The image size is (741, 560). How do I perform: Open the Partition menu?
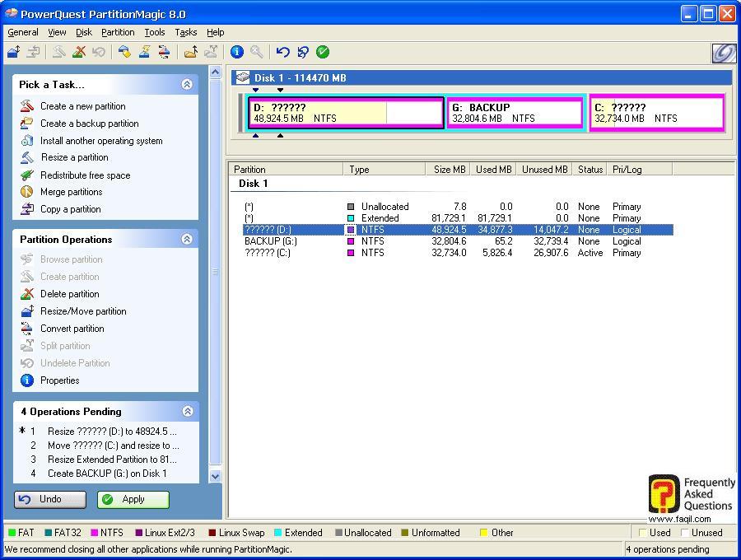point(118,32)
